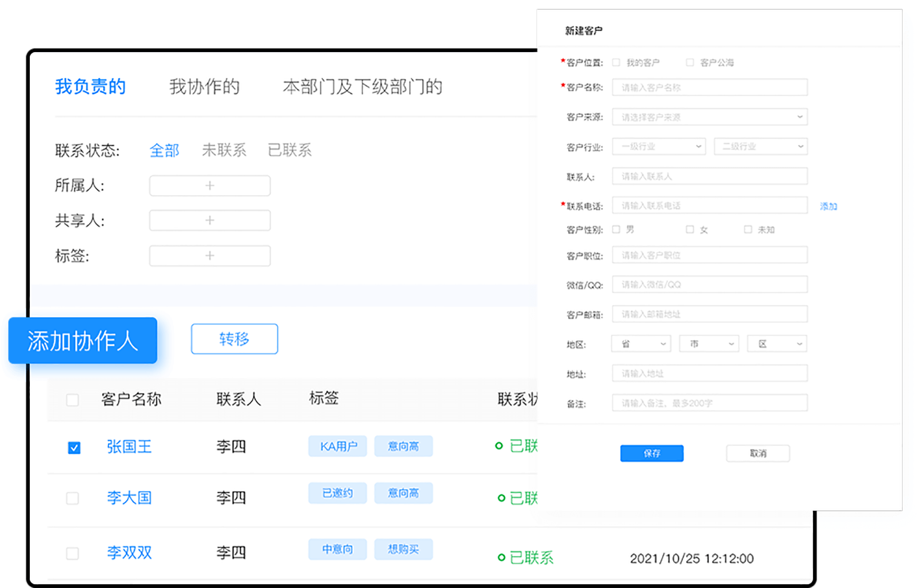Open the 省 province selector

click(x=641, y=343)
